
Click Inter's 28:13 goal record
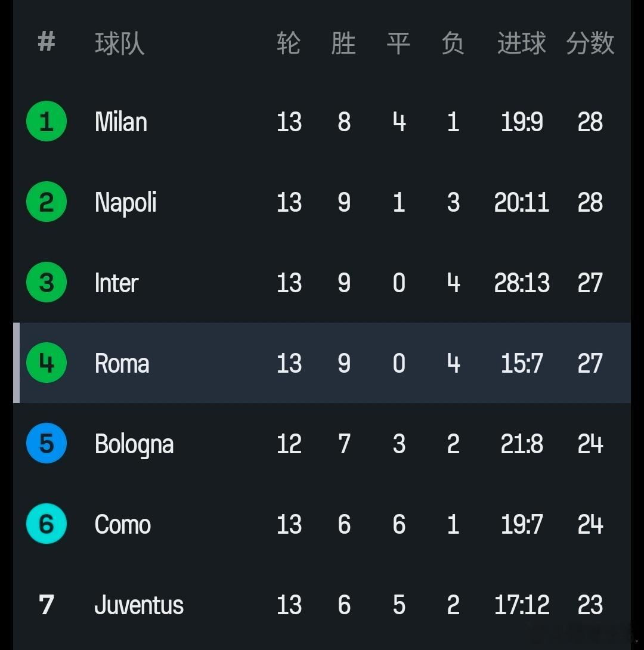point(522,283)
